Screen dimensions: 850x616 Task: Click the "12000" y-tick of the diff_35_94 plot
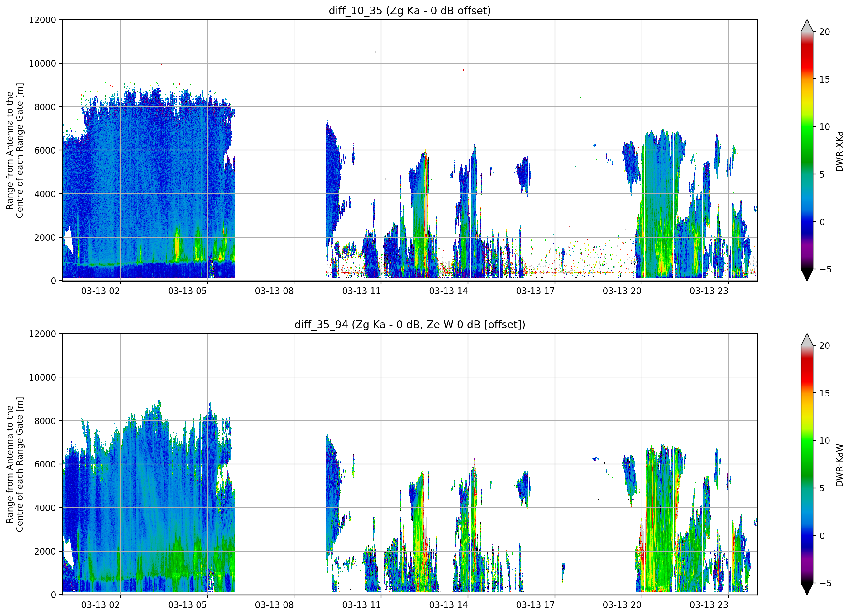point(42,334)
